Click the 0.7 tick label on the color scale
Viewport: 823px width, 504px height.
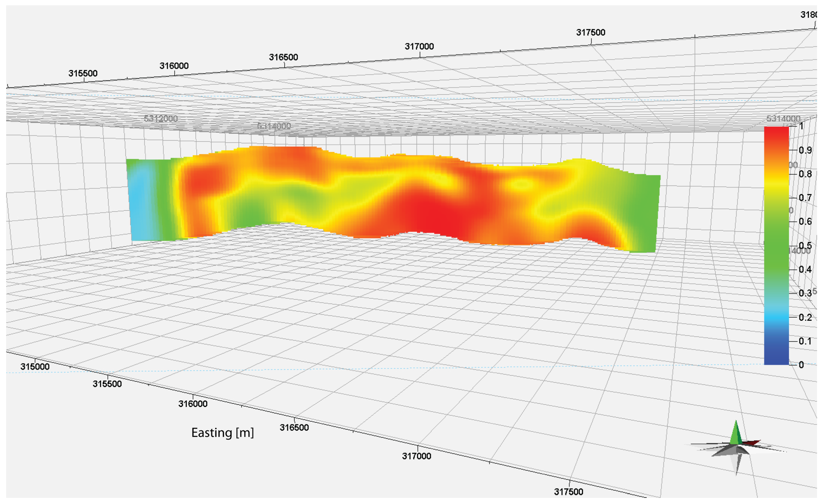pyautogui.click(x=805, y=198)
